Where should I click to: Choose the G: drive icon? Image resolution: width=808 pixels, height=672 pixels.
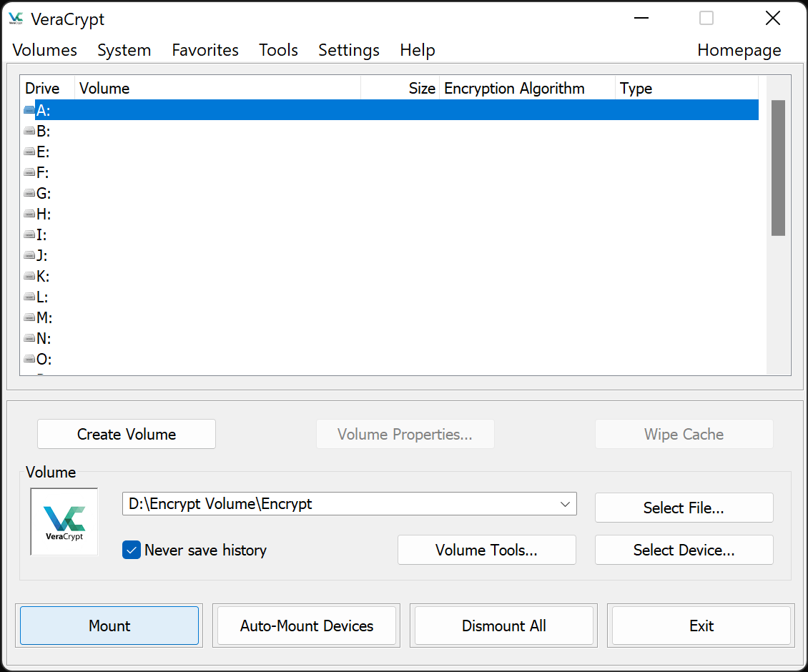click(29, 193)
